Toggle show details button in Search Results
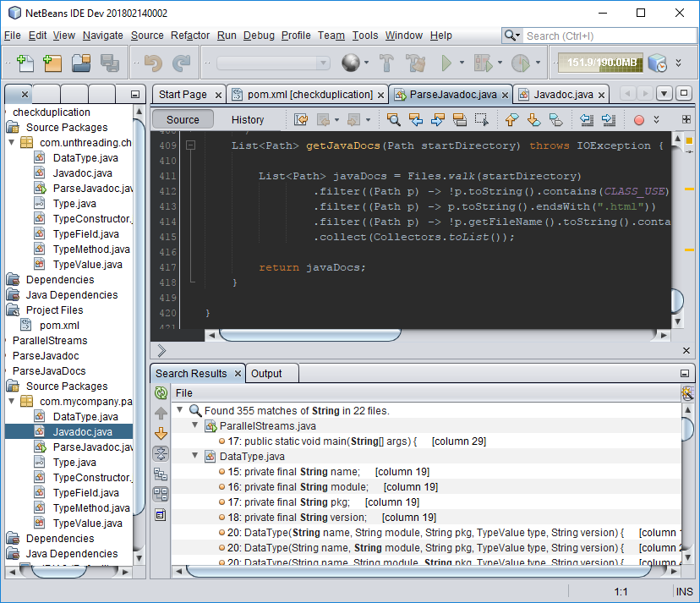 [x=161, y=515]
